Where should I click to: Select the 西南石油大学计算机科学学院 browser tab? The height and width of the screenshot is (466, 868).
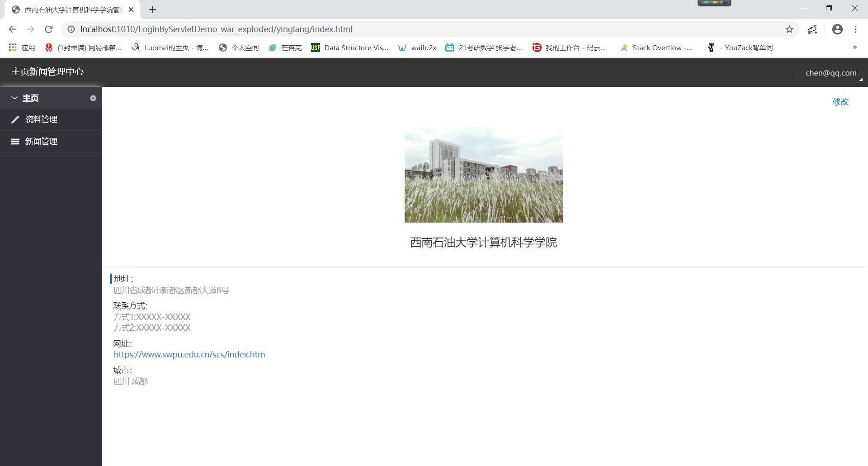pyautogui.click(x=72, y=10)
